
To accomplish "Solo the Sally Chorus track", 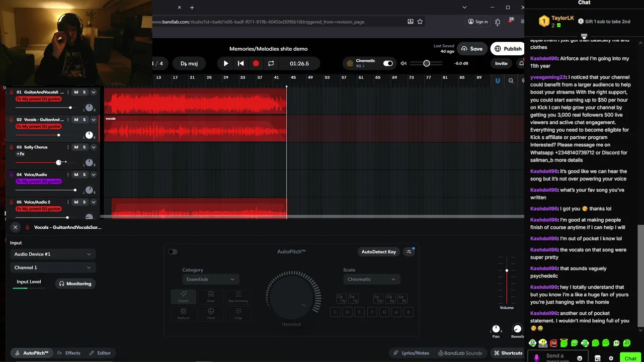I will (84, 147).
